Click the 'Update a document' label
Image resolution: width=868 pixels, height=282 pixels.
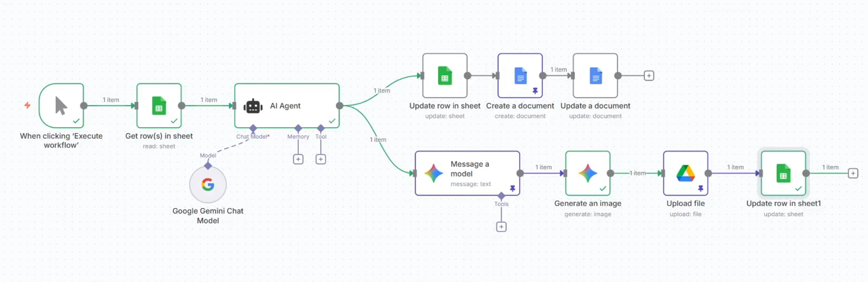click(x=595, y=106)
